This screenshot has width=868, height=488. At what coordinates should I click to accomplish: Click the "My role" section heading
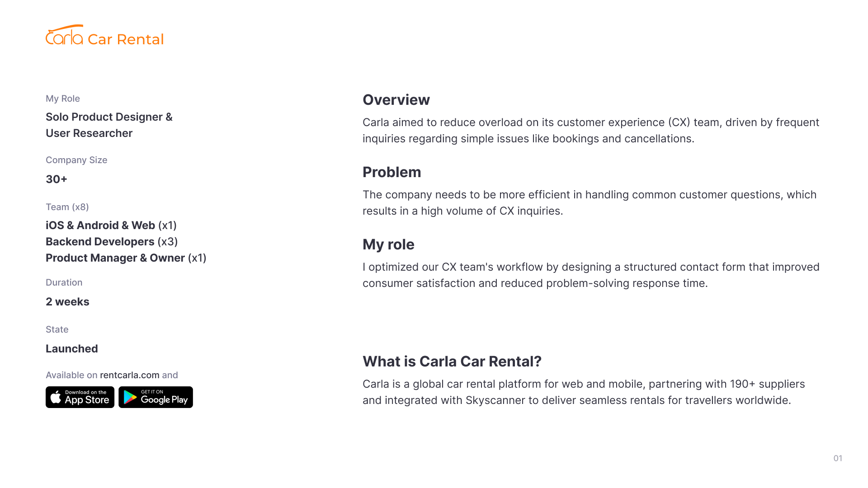pos(388,244)
